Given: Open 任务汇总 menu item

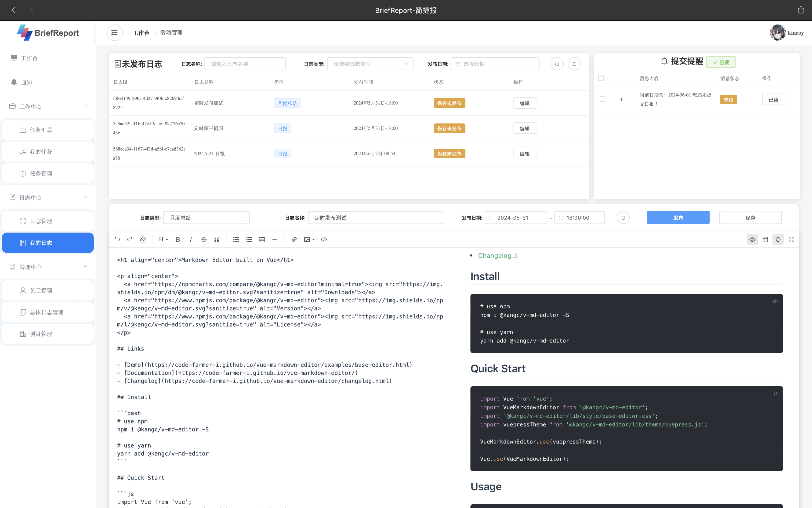Looking at the screenshot, I should tap(48, 130).
